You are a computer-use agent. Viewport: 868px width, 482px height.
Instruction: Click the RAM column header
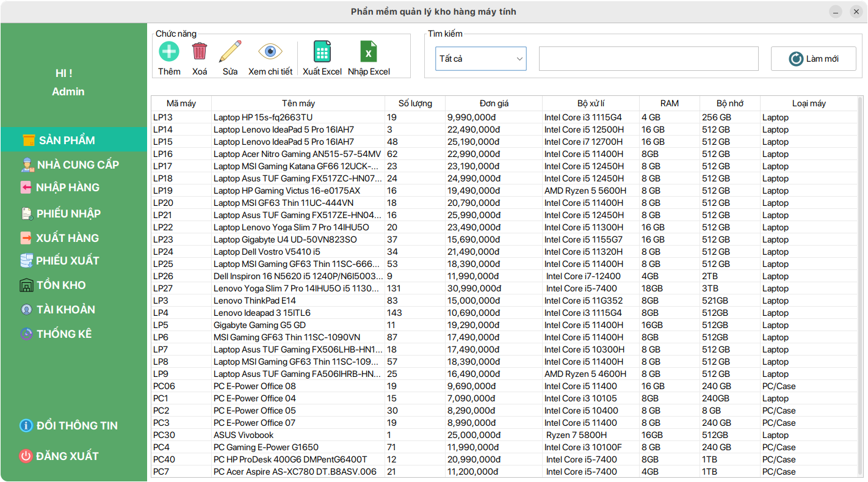pyautogui.click(x=670, y=103)
